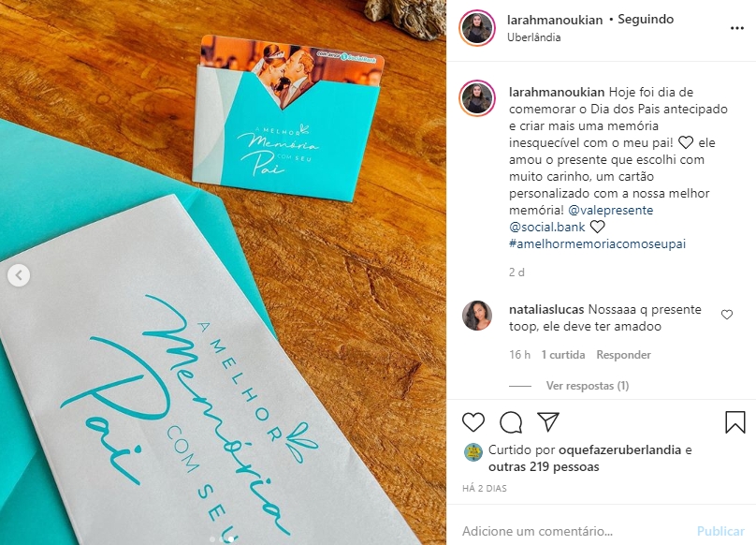
Task: Like nataliaslucas's comment heart
Action: tap(727, 315)
